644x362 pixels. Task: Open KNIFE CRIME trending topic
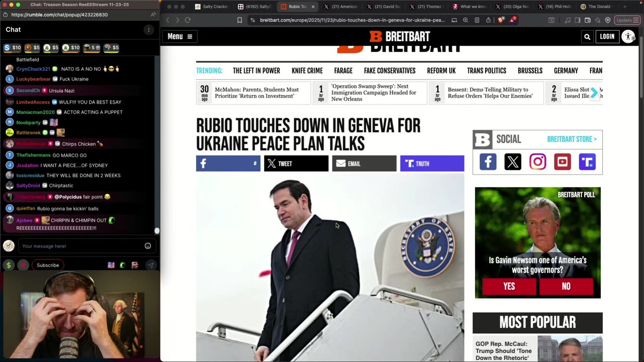click(307, 71)
